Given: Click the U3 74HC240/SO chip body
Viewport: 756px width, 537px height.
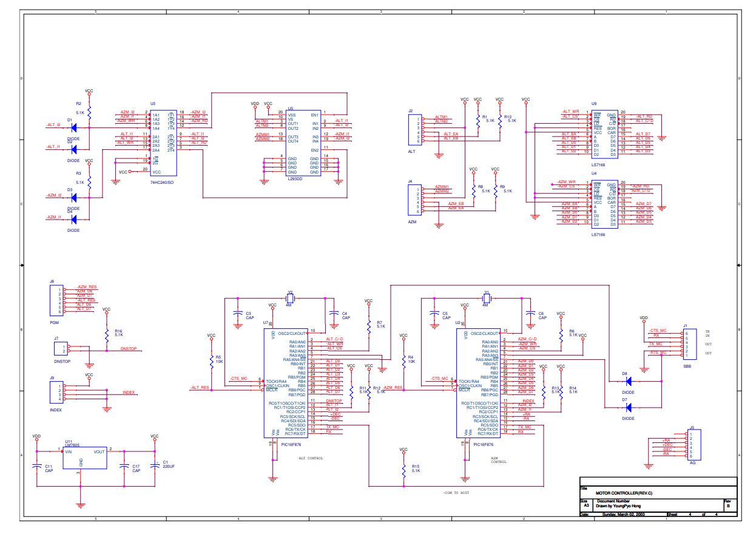Looking at the screenshot, I should point(164,143).
